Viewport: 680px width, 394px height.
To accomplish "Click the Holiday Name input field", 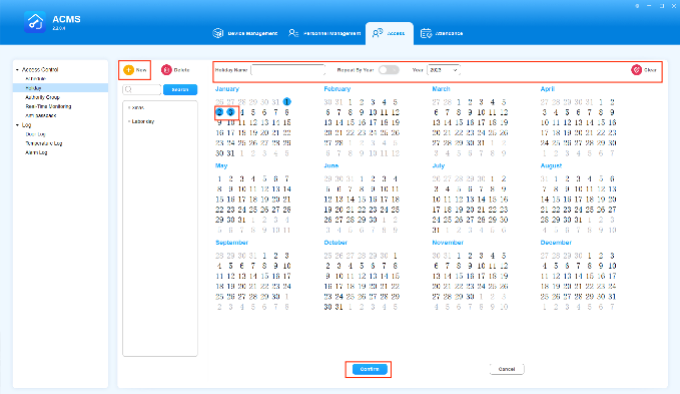I will coord(288,70).
